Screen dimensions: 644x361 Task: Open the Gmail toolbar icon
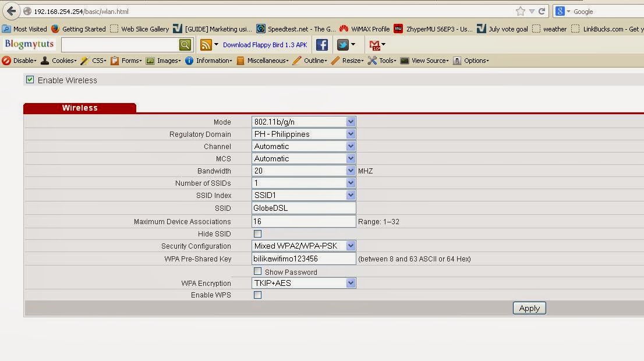coord(374,45)
